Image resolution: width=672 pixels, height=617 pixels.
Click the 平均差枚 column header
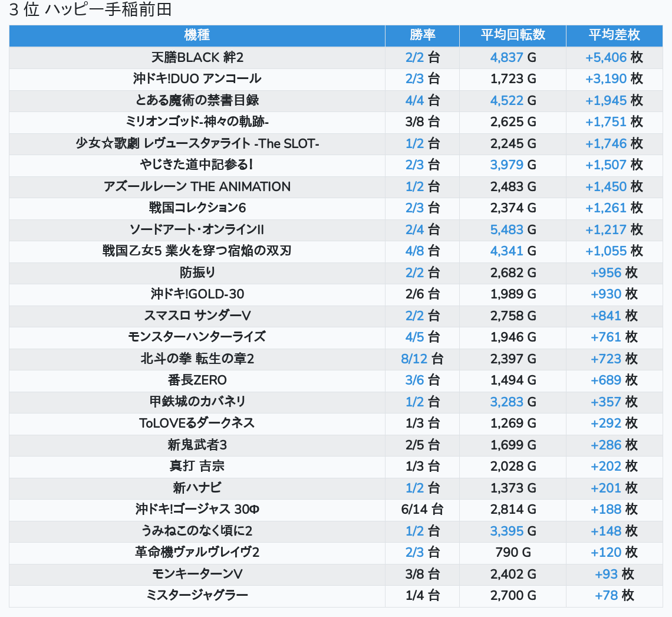[x=614, y=35]
